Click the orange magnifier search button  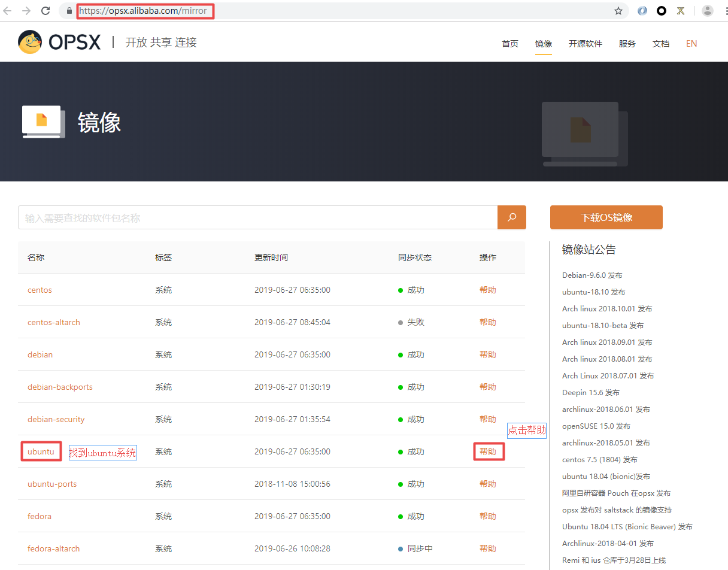512,217
